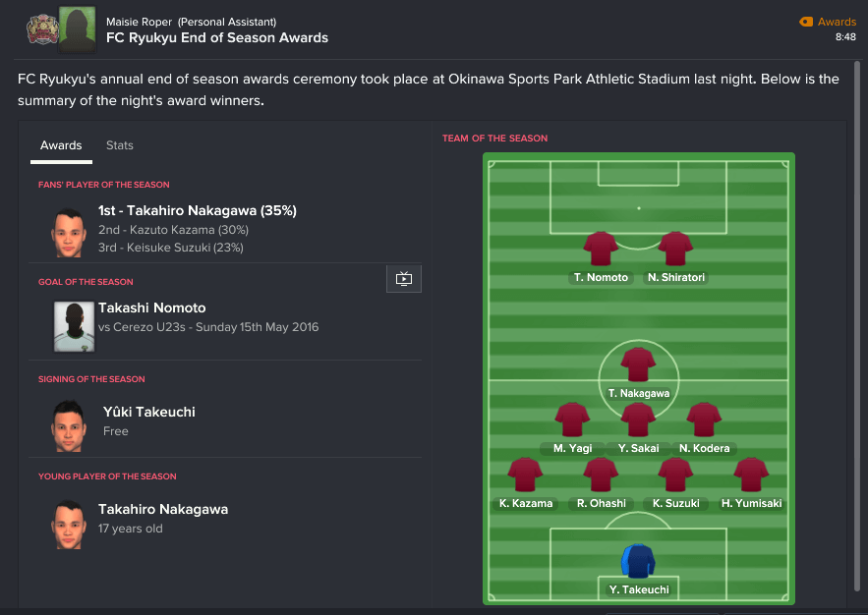Switch to the Stats tab
868x615 pixels.
click(120, 145)
